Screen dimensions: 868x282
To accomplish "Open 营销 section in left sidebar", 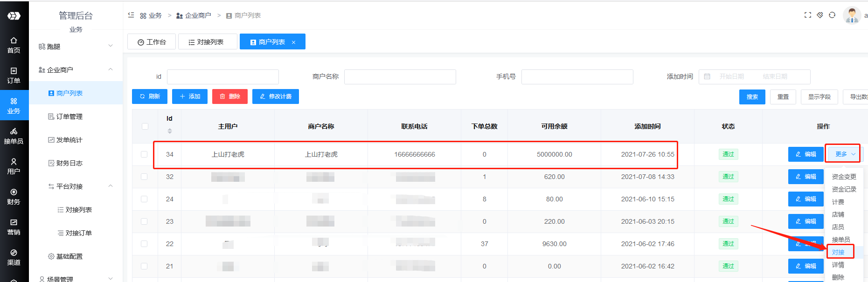I will tap(14, 227).
